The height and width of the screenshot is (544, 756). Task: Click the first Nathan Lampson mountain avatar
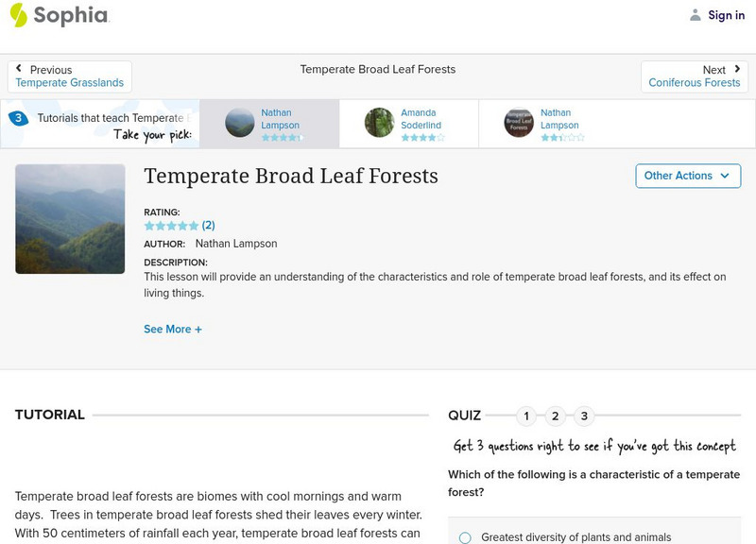(240, 123)
